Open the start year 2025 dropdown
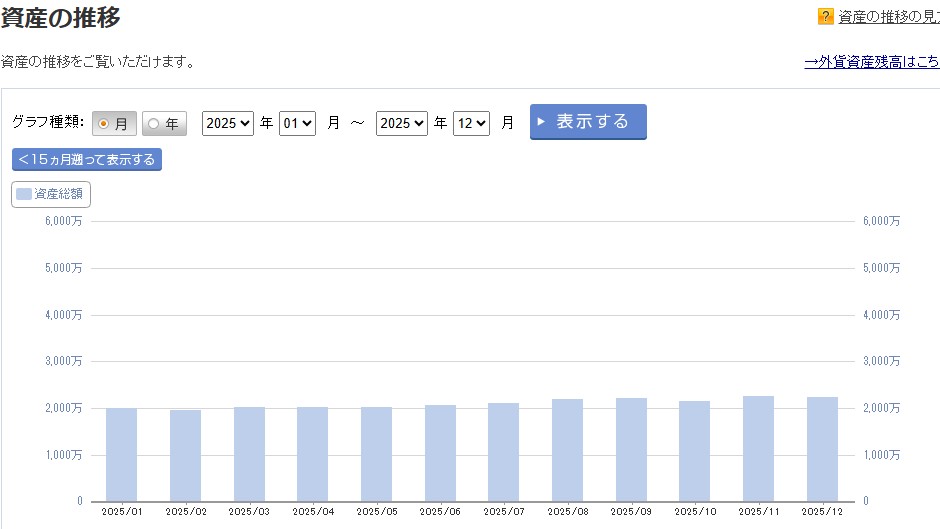 pos(228,123)
